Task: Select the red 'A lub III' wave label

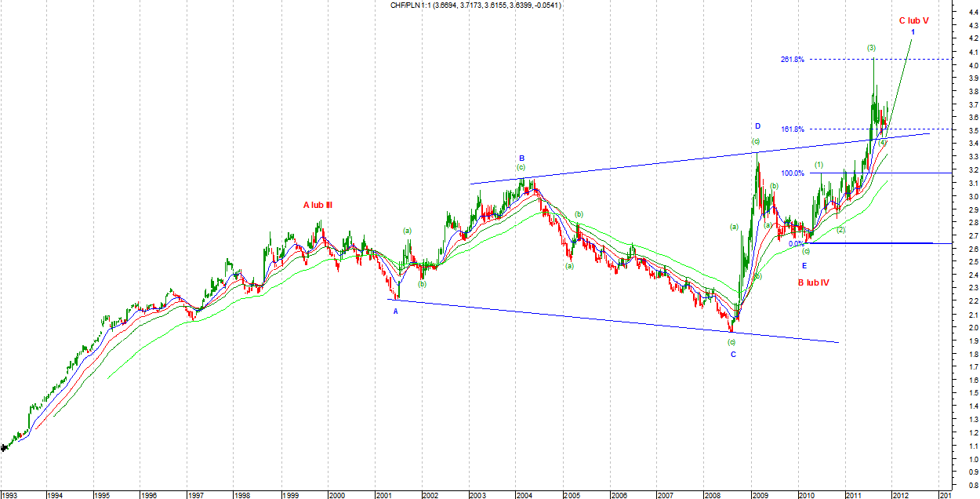Action: tap(318, 205)
